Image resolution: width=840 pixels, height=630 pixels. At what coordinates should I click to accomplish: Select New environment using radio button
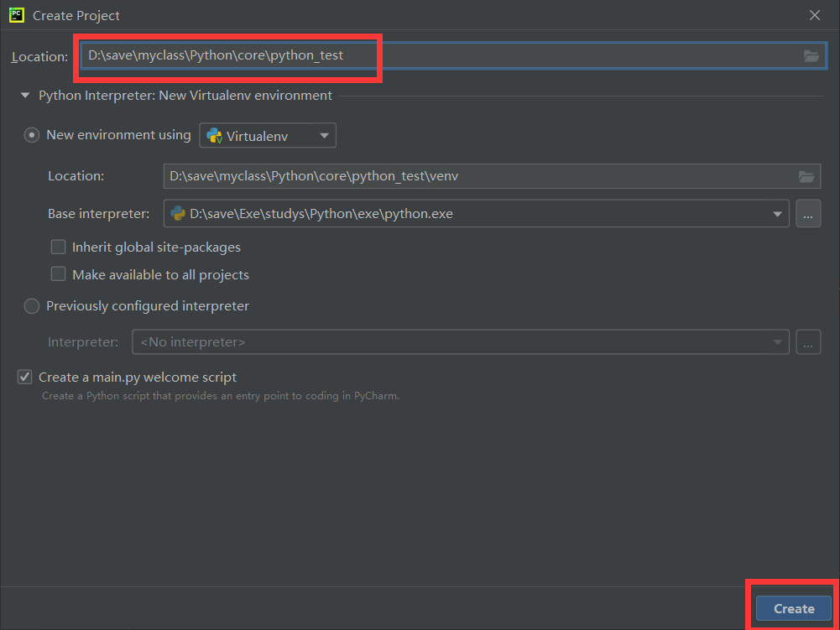(x=32, y=135)
